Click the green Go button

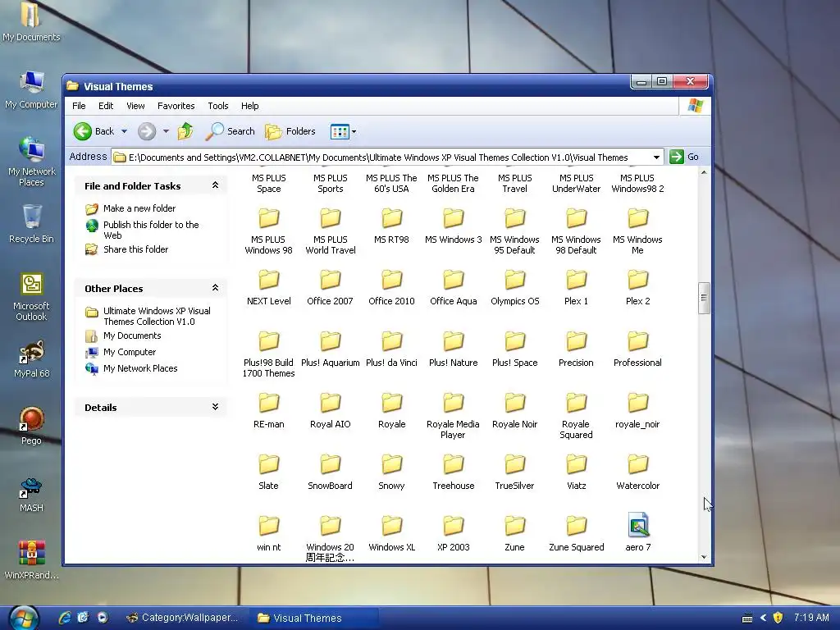(684, 157)
